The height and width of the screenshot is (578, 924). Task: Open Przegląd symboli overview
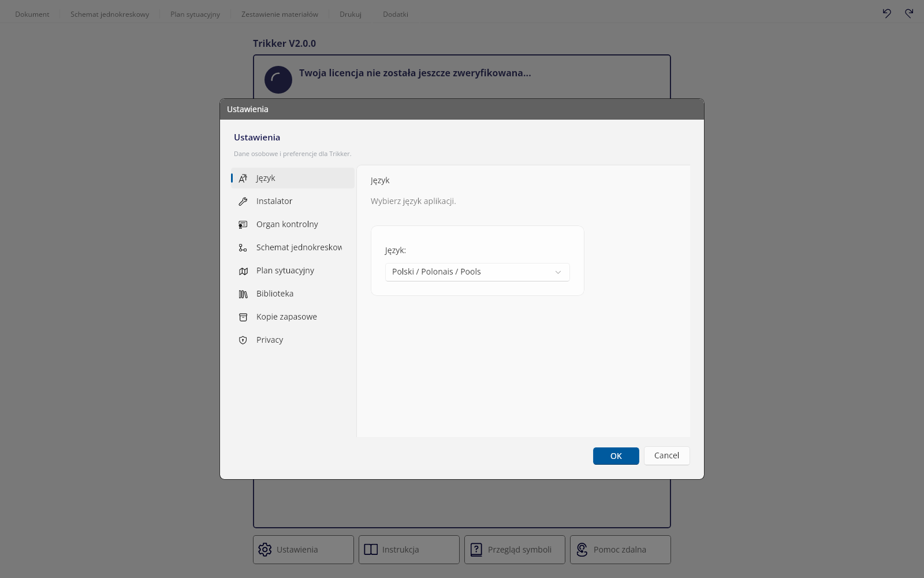[x=515, y=550]
